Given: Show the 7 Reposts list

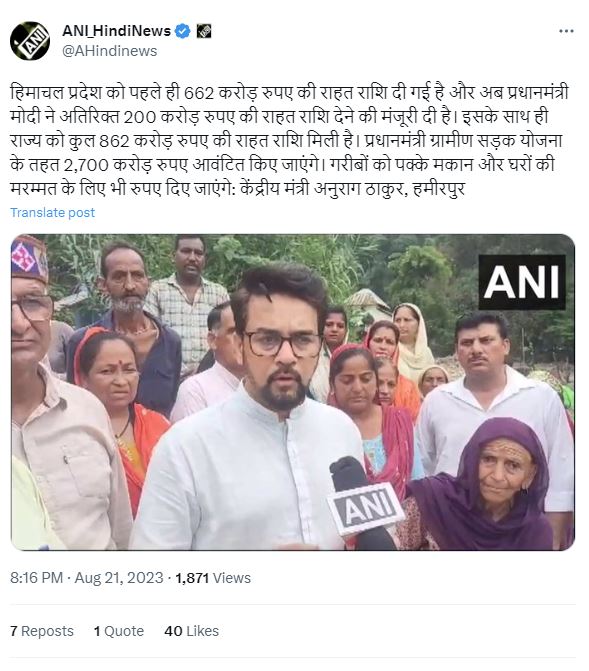Looking at the screenshot, I should [x=42, y=631].
